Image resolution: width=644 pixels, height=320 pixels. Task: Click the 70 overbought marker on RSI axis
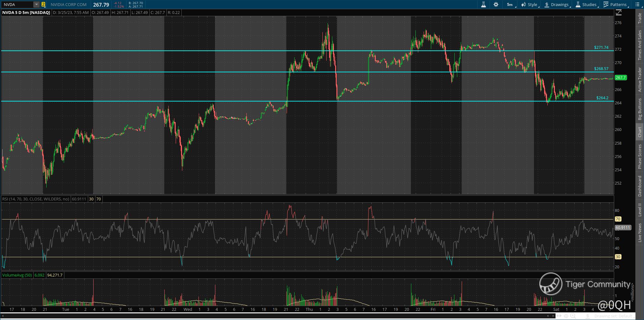point(618,219)
